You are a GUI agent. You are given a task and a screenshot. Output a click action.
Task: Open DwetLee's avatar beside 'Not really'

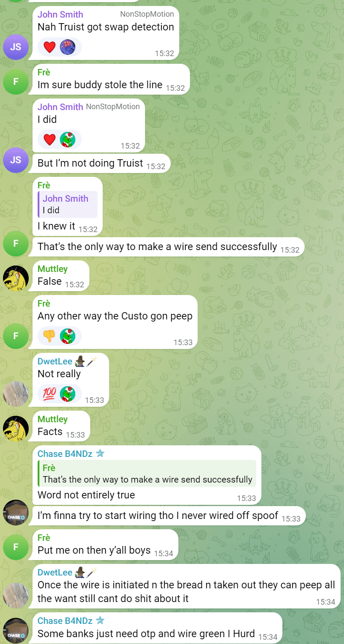tap(16, 394)
